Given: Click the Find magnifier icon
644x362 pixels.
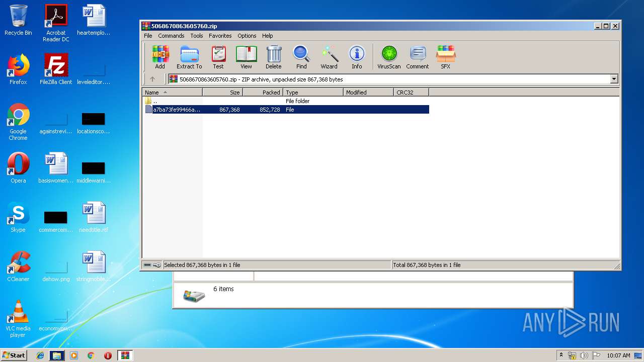Looking at the screenshot, I should tap(301, 57).
